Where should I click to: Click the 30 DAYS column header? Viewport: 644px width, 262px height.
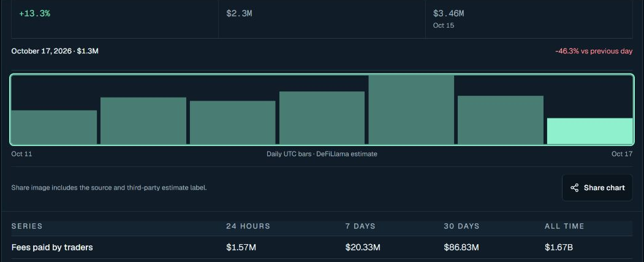pyautogui.click(x=461, y=226)
